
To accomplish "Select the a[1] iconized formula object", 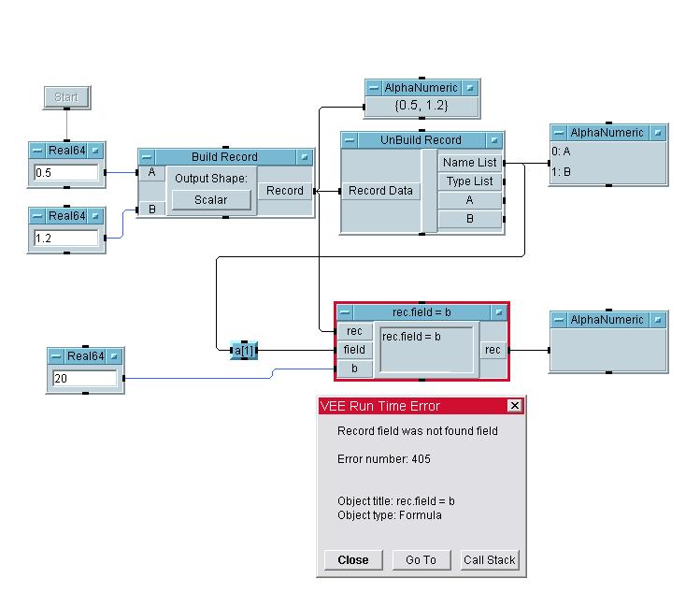I will 243,351.
